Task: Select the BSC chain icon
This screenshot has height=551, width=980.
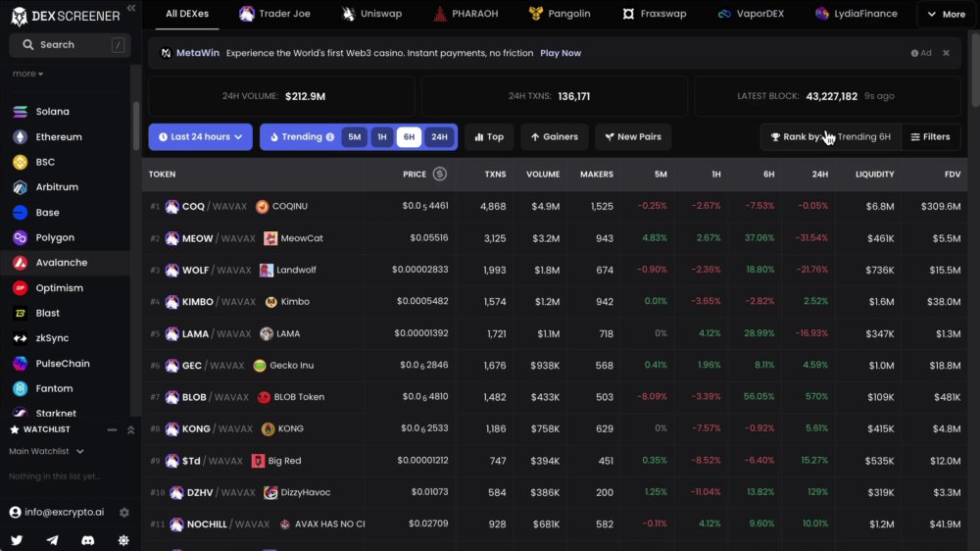Action: point(20,162)
